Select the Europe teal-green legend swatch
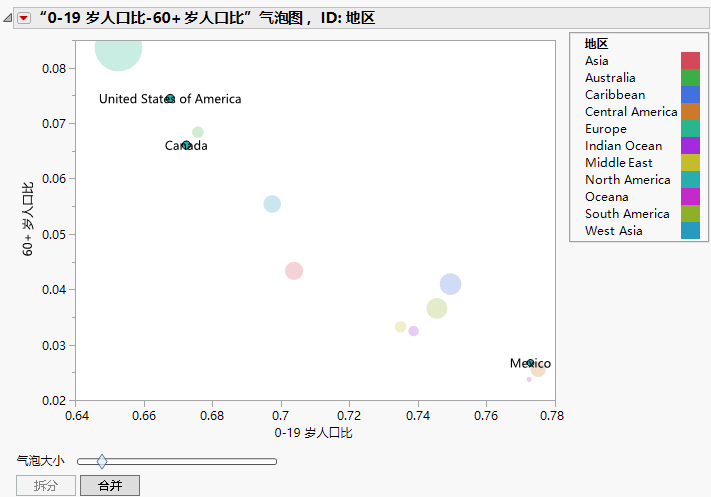The image size is (711, 497). [x=690, y=129]
